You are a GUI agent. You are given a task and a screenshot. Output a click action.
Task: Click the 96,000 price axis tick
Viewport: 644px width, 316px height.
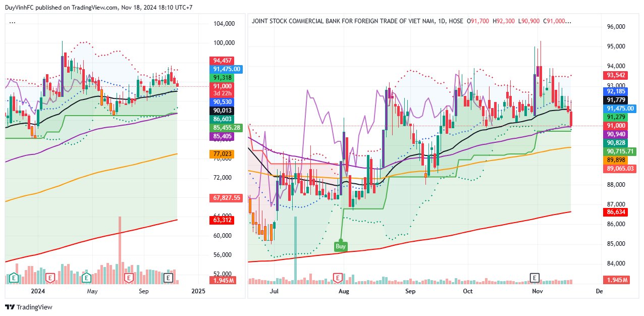point(616,27)
